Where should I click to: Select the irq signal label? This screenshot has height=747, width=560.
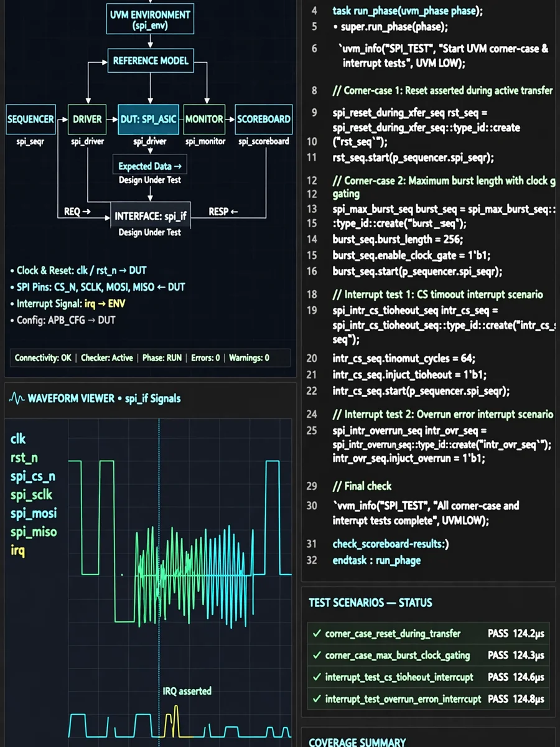tap(17, 550)
